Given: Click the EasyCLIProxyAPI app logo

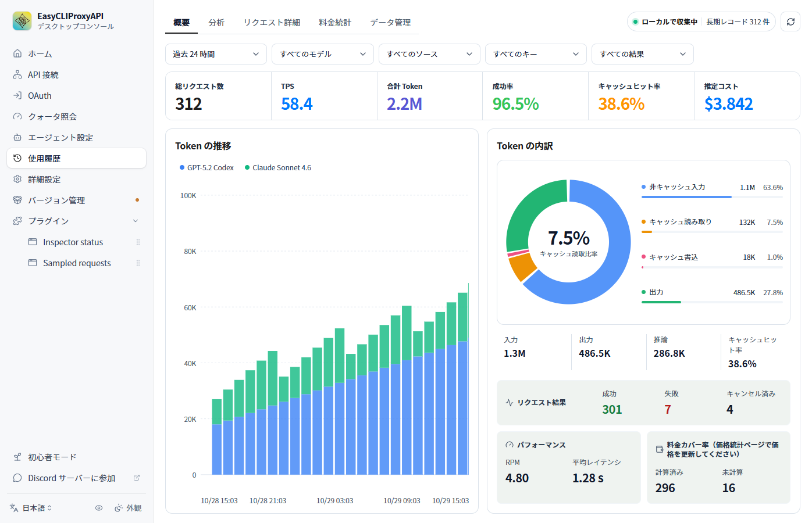Looking at the screenshot, I should [x=22, y=21].
